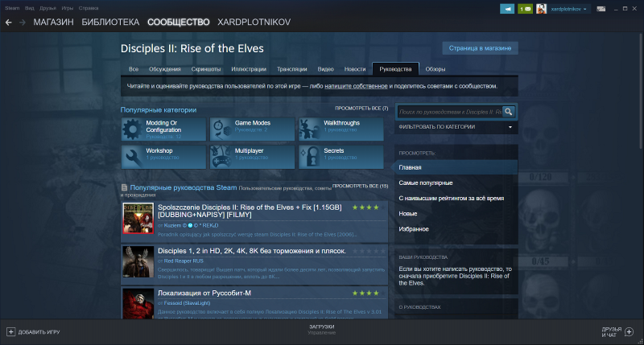This screenshot has height=345, width=644.
Task: Switch to the Скриншоты tab
Action: [206, 69]
